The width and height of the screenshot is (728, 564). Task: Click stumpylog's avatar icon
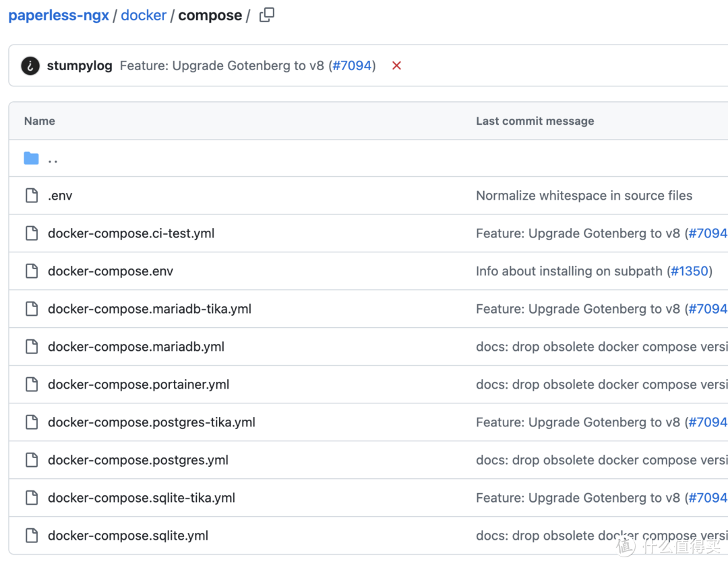pos(30,65)
